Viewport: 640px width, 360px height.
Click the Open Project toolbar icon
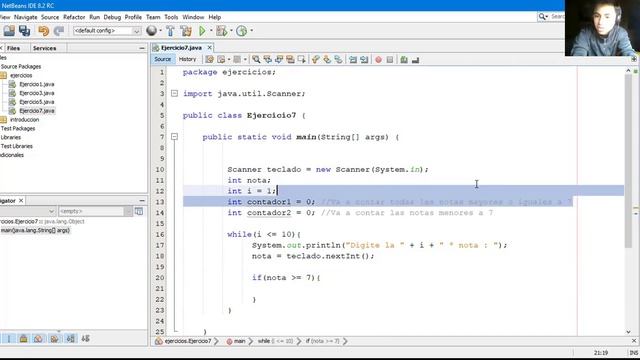point(9,31)
